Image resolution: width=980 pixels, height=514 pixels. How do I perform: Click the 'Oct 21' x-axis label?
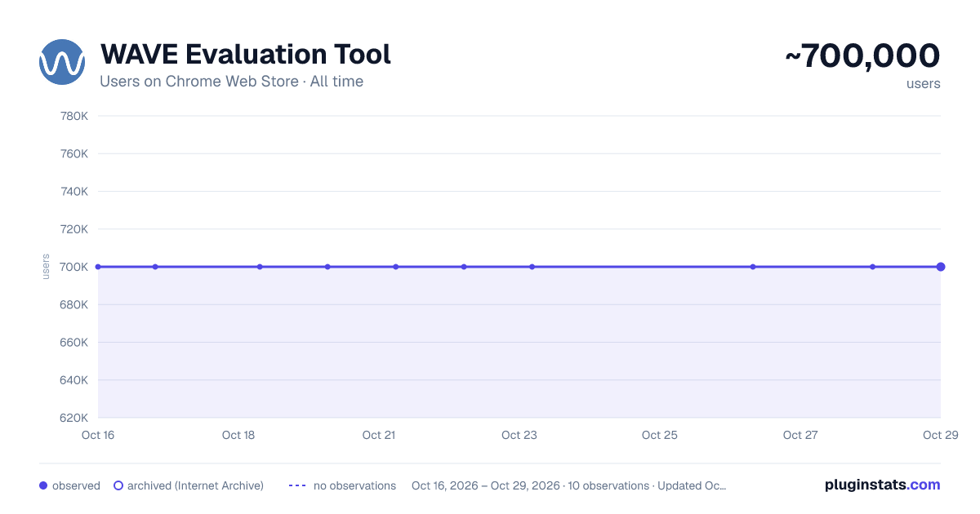click(379, 435)
